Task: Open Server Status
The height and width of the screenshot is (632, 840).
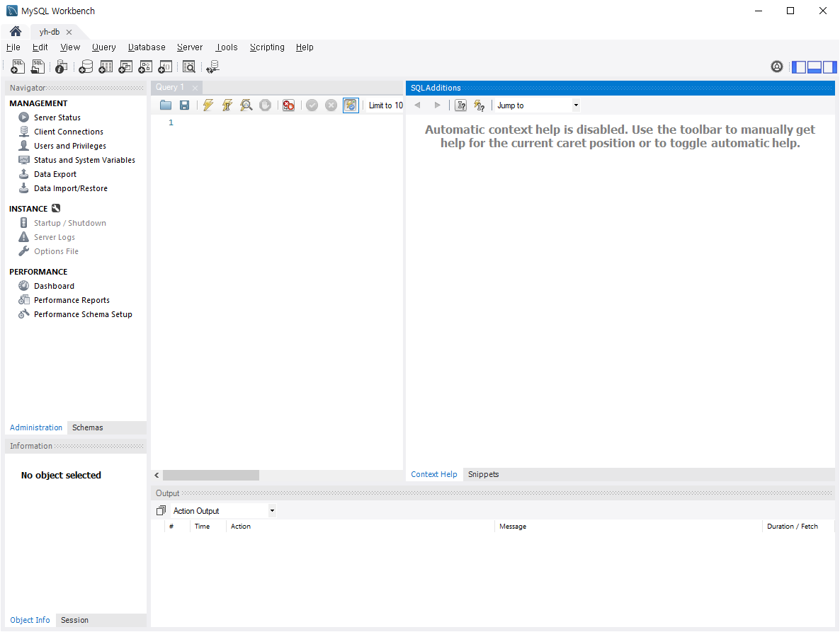Action: 57,117
